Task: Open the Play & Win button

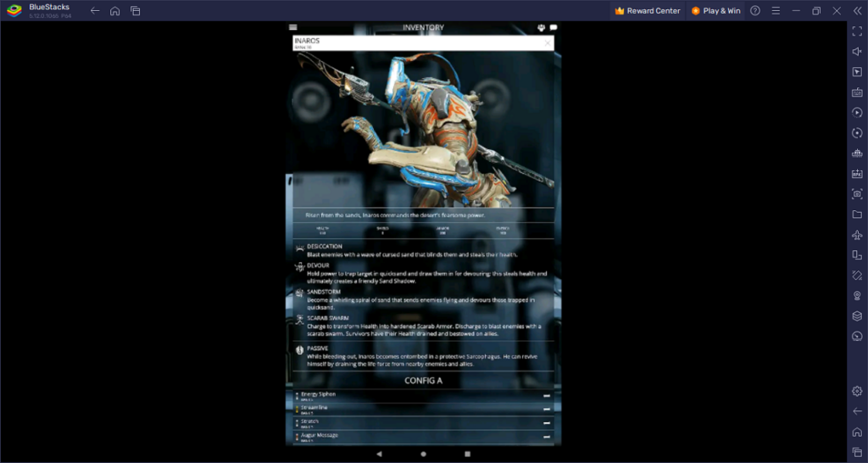Action: 715,10
